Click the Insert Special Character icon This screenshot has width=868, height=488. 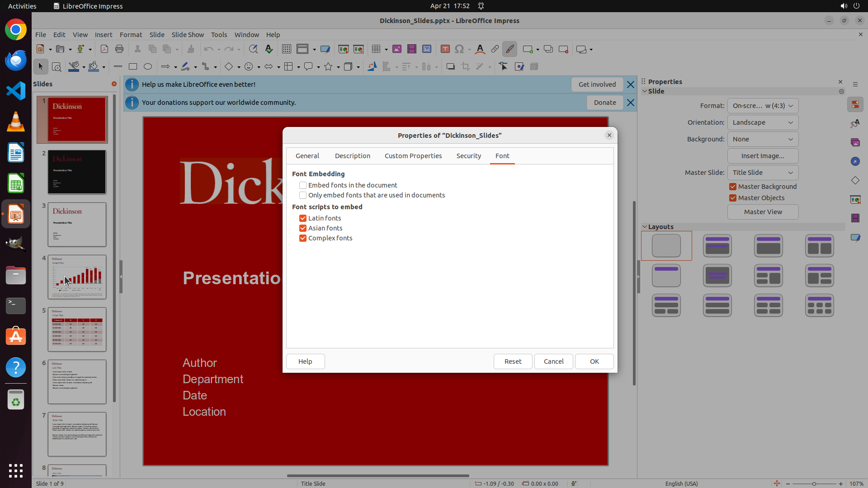459,49
